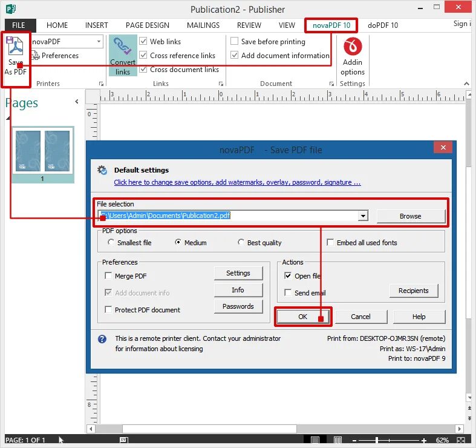Toggle the Cross reference links checkbox

[143, 55]
